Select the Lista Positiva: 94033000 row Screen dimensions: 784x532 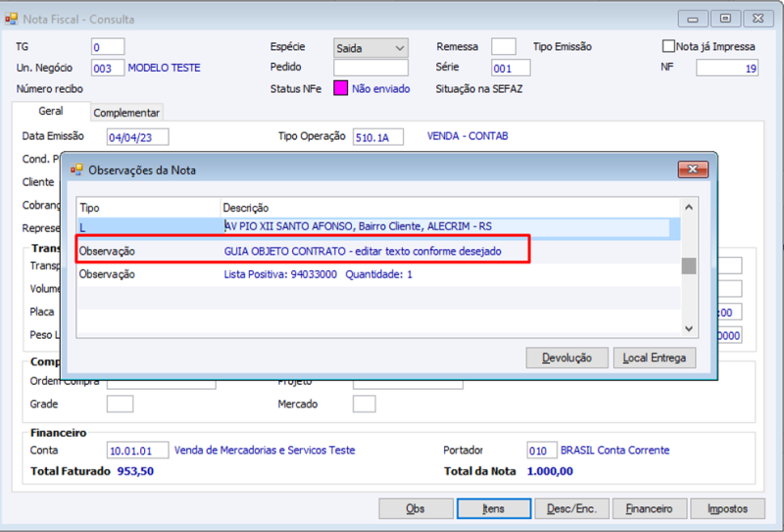pos(378,274)
